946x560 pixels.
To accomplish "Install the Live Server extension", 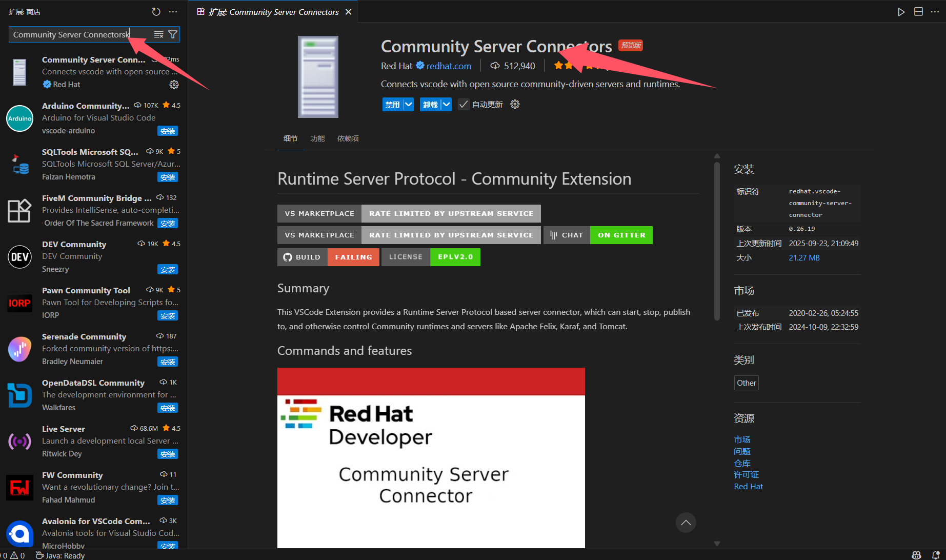I will click(x=168, y=454).
